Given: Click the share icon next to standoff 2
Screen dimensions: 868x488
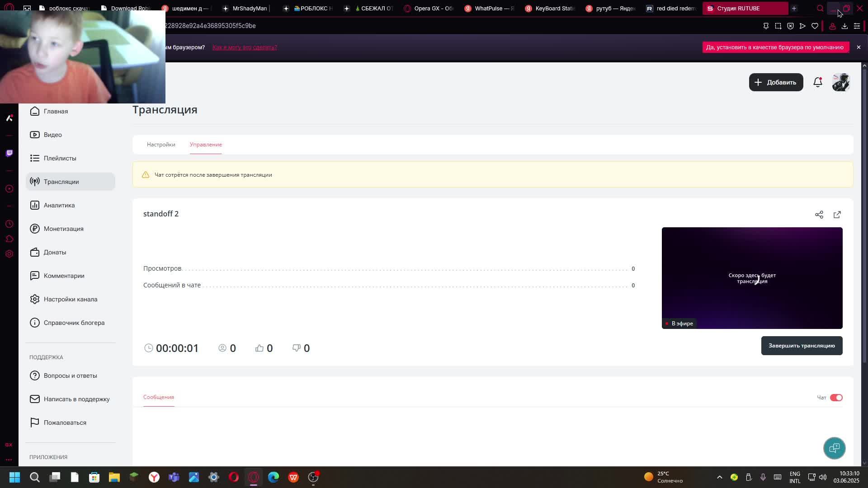Looking at the screenshot, I should (x=819, y=215).
